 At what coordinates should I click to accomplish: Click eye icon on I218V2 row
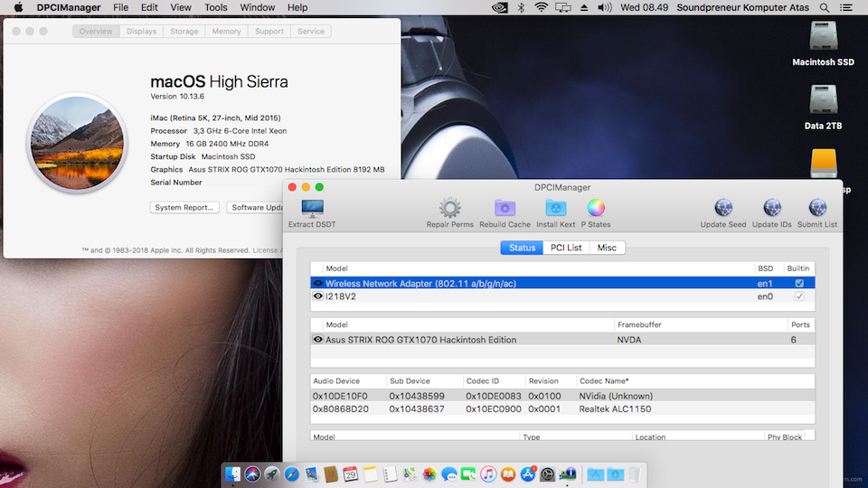click(317, 296)
